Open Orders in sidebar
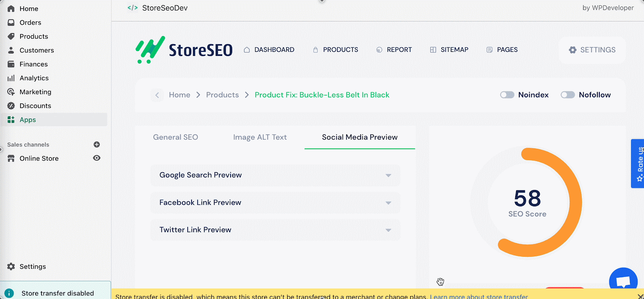 pos(30,23)
